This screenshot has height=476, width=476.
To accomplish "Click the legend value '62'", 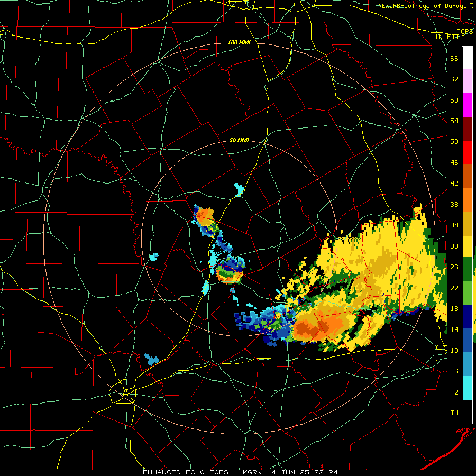I will [454, 79].
